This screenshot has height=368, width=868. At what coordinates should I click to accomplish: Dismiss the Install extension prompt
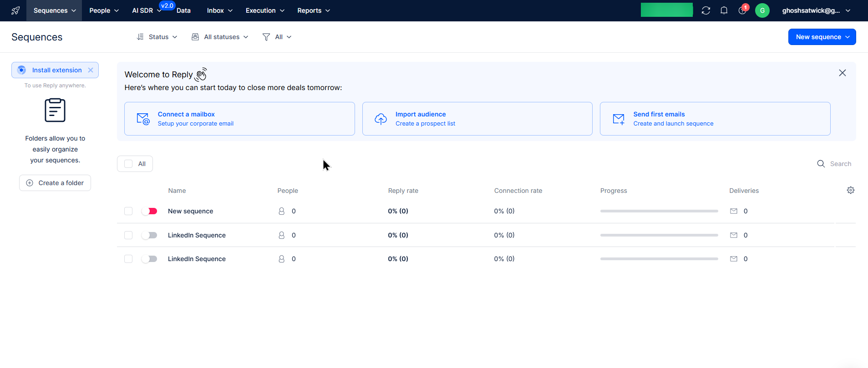[91, 70]
